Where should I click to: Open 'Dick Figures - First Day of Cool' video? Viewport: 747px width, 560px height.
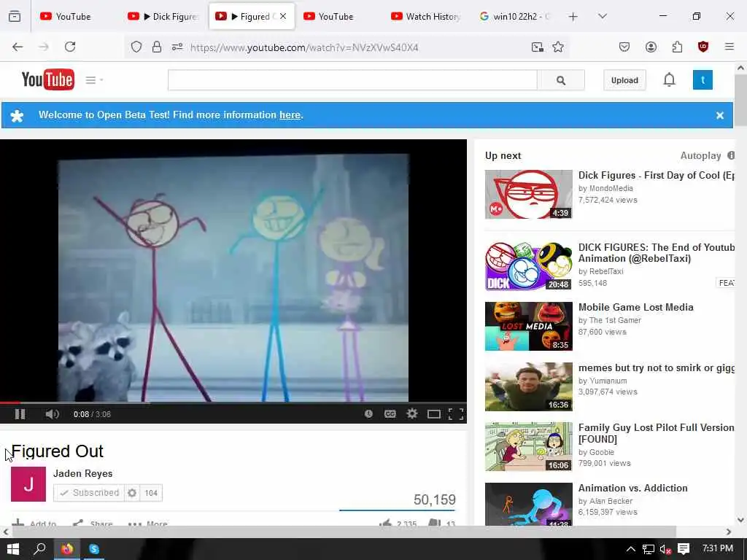(656, 175)
